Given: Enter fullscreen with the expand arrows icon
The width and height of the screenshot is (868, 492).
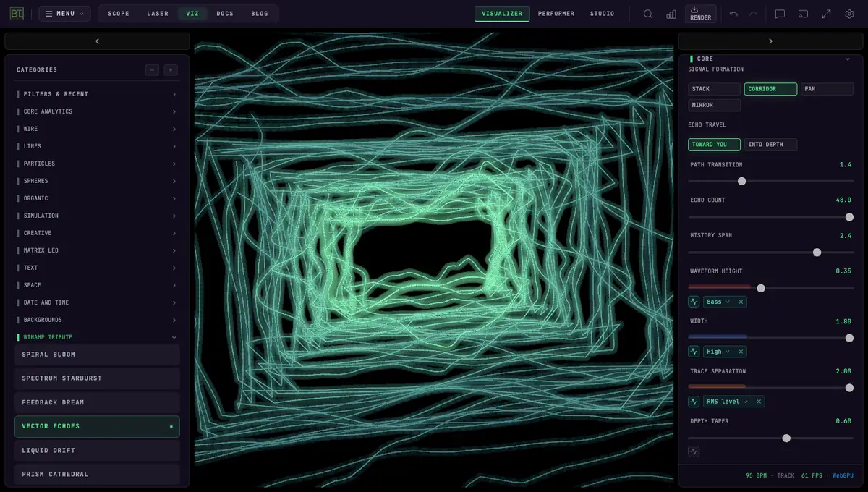Looking at the screenshot, I should point(826,14).
